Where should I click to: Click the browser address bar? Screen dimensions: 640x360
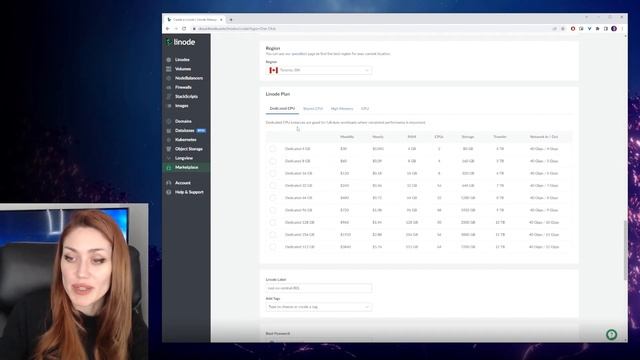click(371, 29)
